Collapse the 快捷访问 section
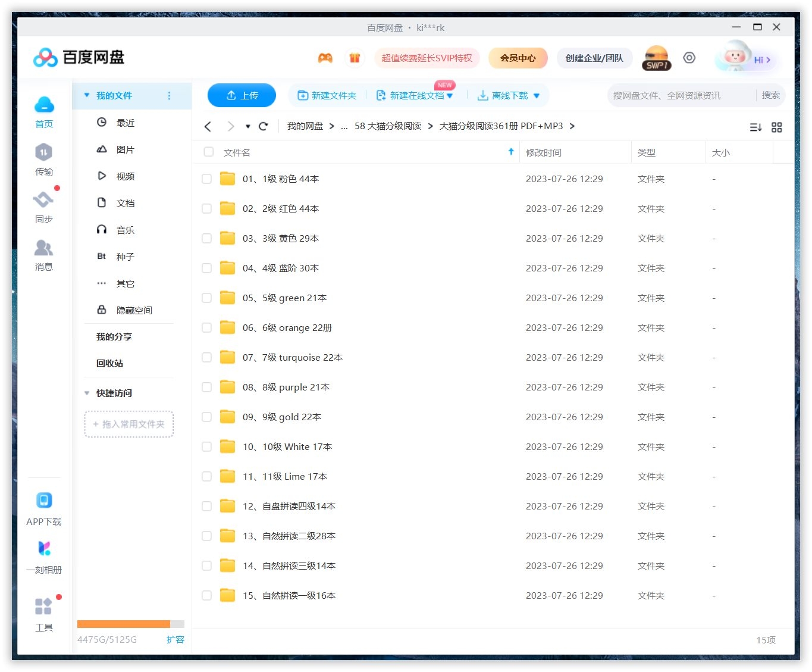The height and width of the screenshot is (672, 812). pos(87,393)
